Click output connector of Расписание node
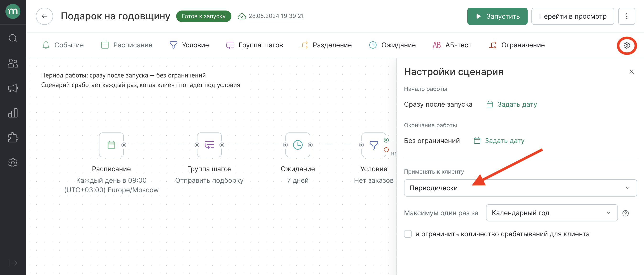This screenshot has height=275, width=644. pyautogui.click(x=124, y=145)
